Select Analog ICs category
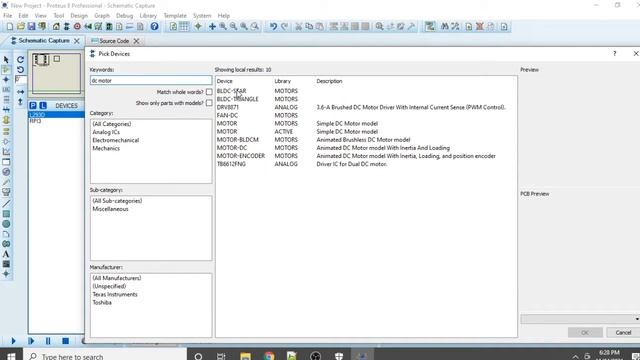This screenshot has width=640, height=360. [106, 132]
